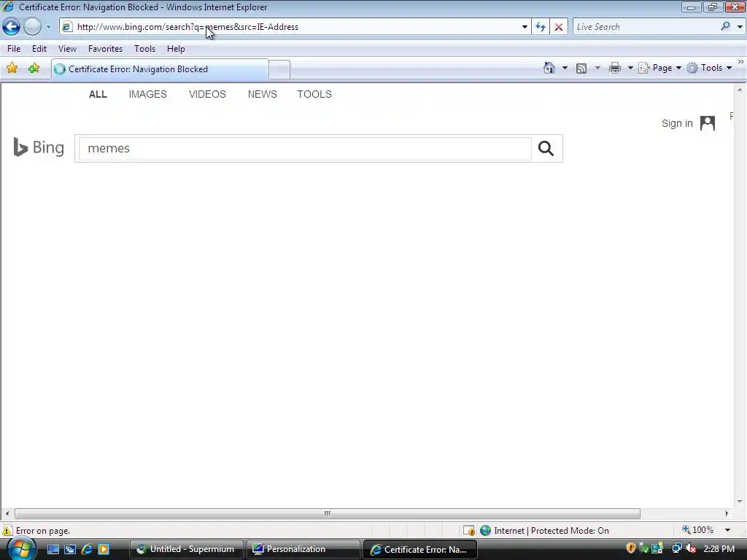The height and width of the screenshot is (560, 747).
Task: Click the horizontal scrollbar thumb
Action: click(x=328, y=513)
